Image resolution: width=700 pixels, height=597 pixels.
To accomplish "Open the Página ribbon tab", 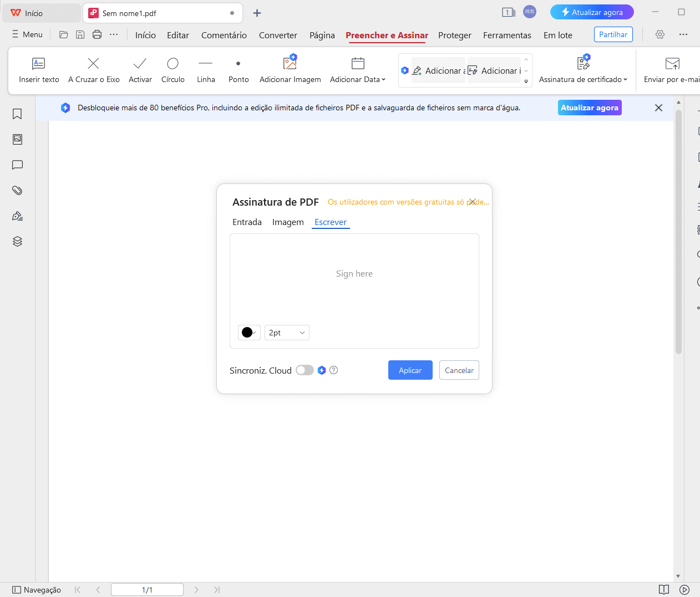I will coord(322,35).
